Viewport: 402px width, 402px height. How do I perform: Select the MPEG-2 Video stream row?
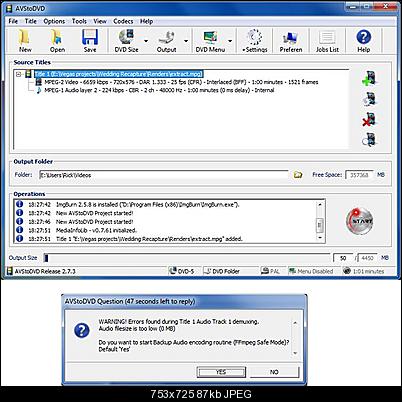(x=181, y=82)
